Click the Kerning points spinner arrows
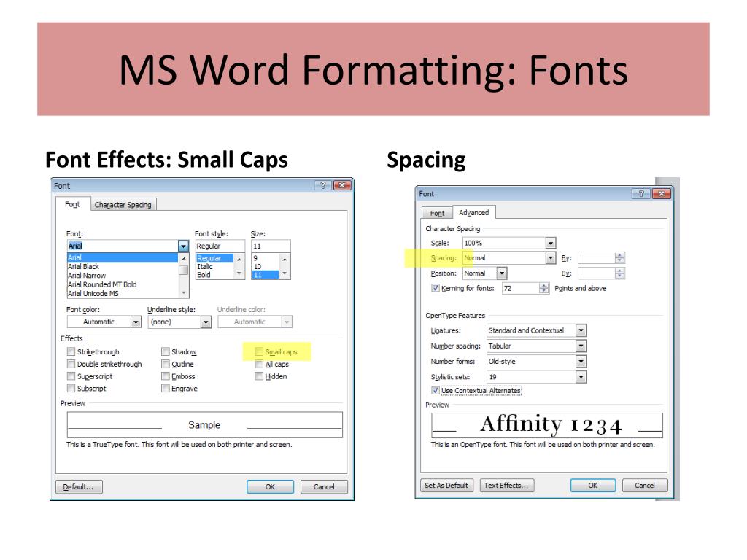This screenshot has height=560, width=747. [544, 288]
